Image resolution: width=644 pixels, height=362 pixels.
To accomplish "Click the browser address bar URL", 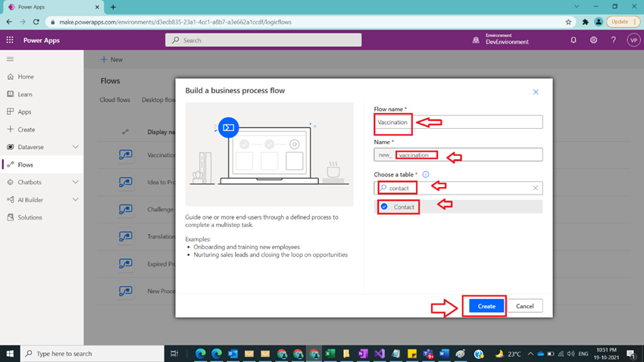I will [x=175, y=22].
